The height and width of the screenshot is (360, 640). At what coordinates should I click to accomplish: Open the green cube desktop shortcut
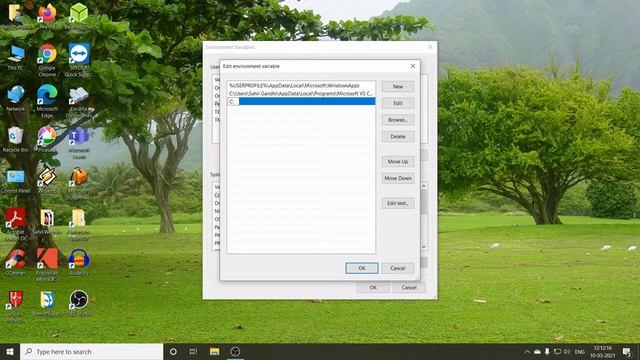pyautogui.click(x=78, y=13)
